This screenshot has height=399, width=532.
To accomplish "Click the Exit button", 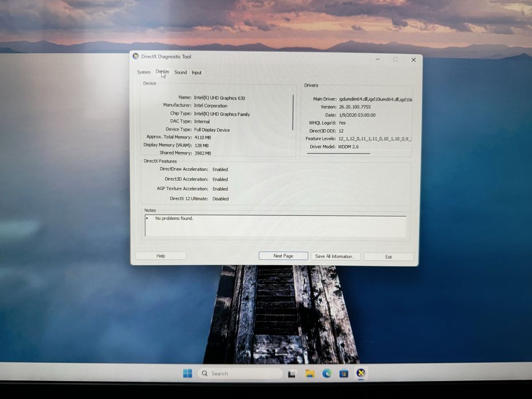I will click(388, 257).
